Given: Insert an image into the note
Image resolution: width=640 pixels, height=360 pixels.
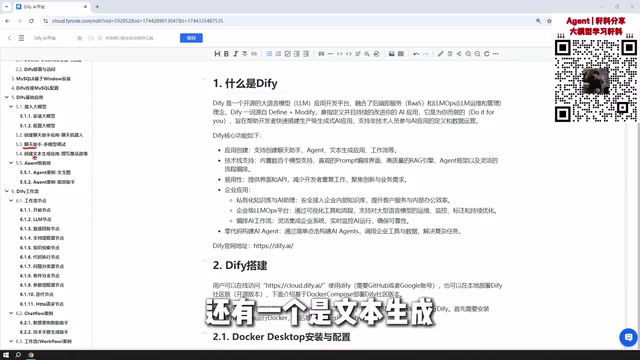Looking at the screenshot, I should pos(391,54).
